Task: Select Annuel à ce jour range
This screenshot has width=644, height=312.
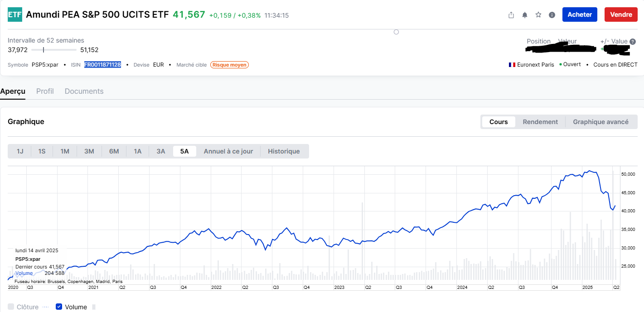Action: (x=228, y=151)
